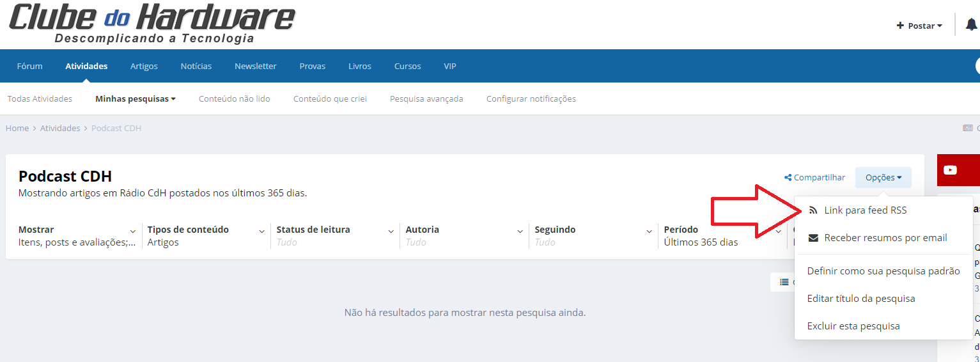Image resolution: width=980 pixels, height=362 pixels.
Task: Open the Newsletter tab
Action: click(x=256, y=66)
